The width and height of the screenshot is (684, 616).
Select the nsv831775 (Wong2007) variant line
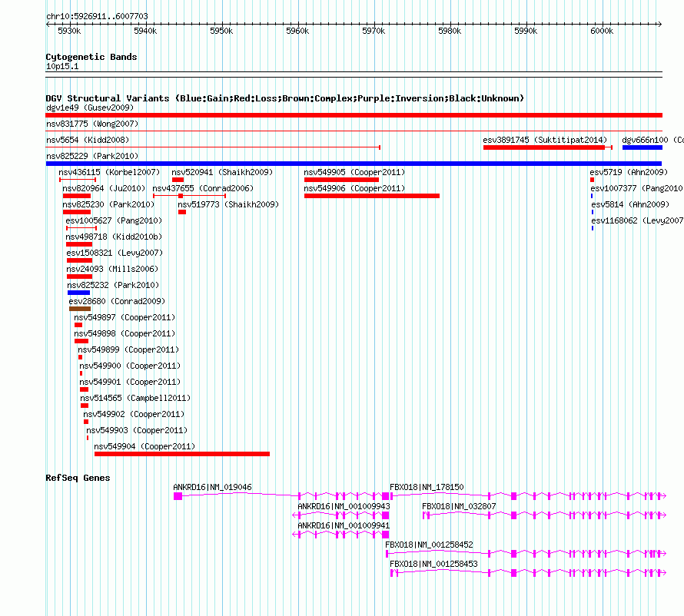(x=354, y=131)
